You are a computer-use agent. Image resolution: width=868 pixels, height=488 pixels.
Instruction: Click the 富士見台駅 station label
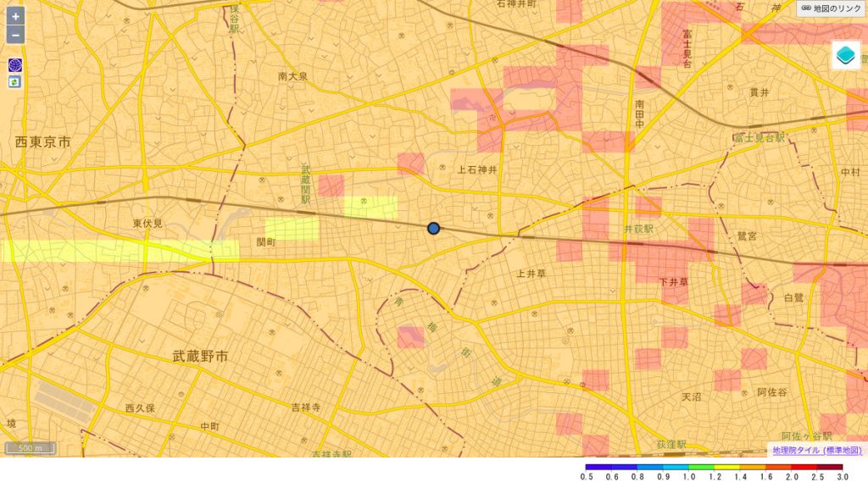click(x=759, y=137)
